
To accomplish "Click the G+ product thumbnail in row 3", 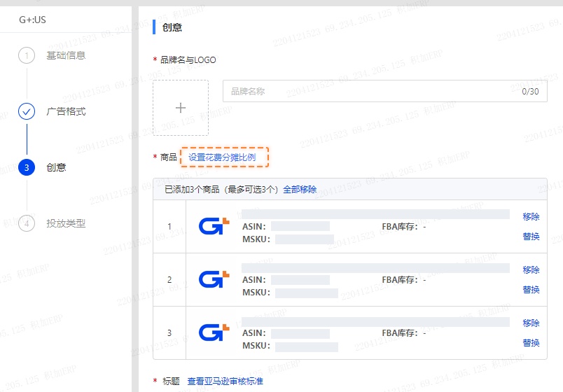I will point(214,332).
